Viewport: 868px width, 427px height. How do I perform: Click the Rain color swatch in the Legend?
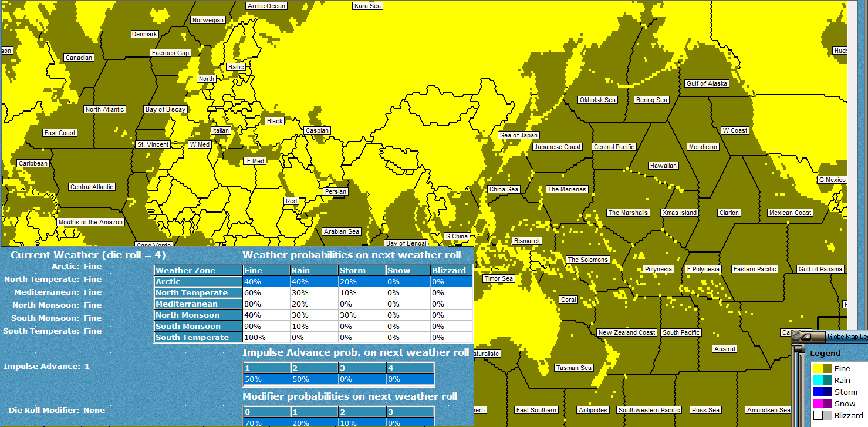(x=822, y=380)
